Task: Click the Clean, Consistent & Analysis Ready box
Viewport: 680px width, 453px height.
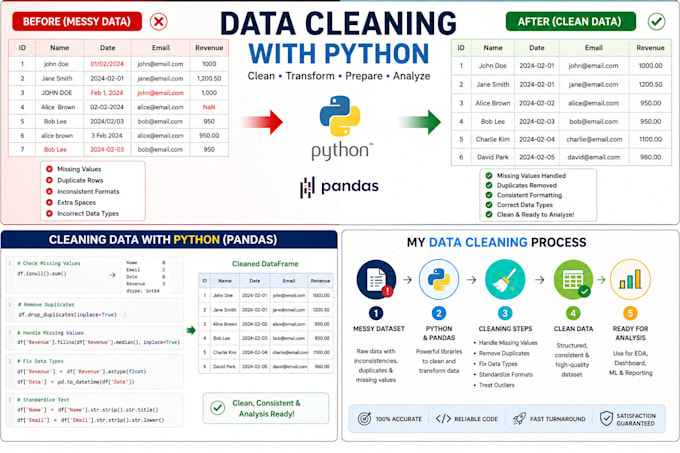Action: click(x=266, y=408)
